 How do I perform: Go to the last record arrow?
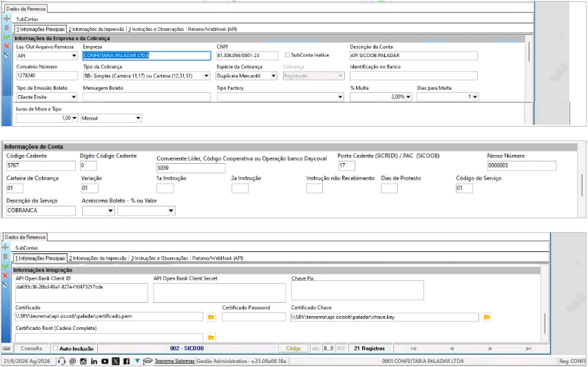click(x=528, y=348)
